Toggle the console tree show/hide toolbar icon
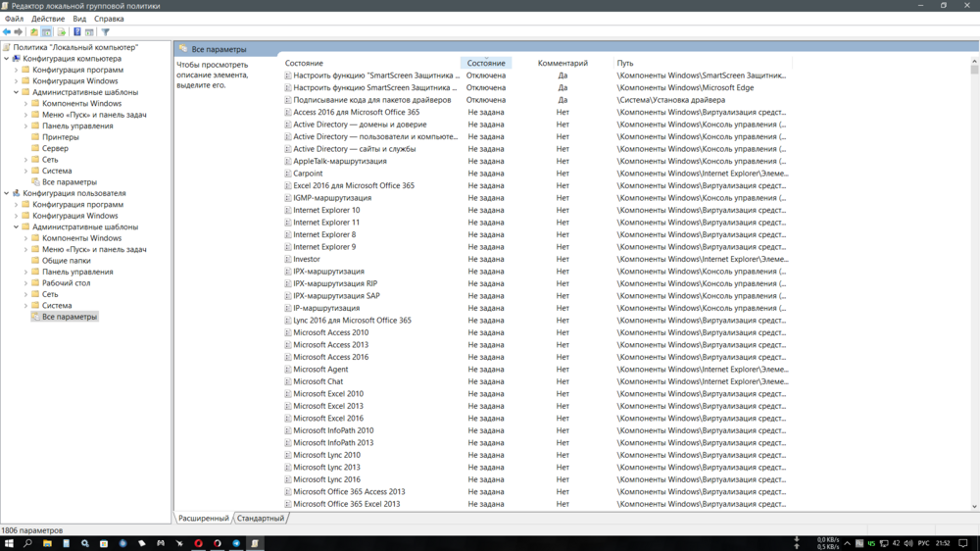 46,32
